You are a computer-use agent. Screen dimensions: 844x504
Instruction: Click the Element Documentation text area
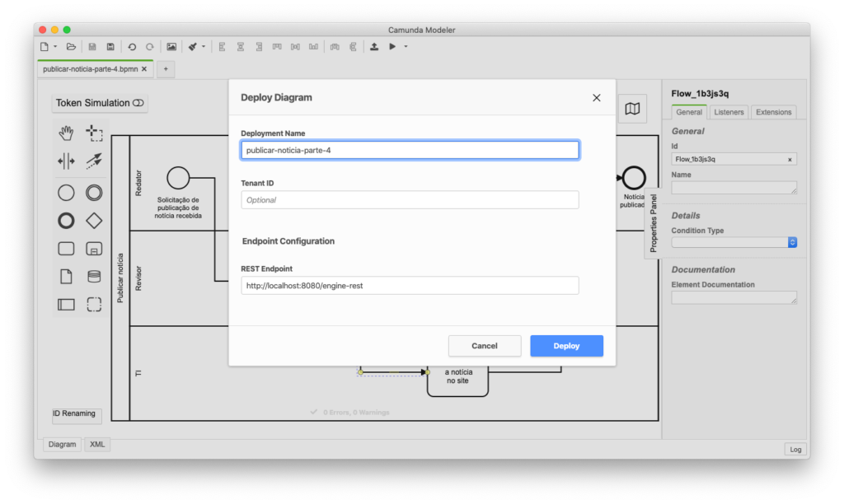click(734, 297)
